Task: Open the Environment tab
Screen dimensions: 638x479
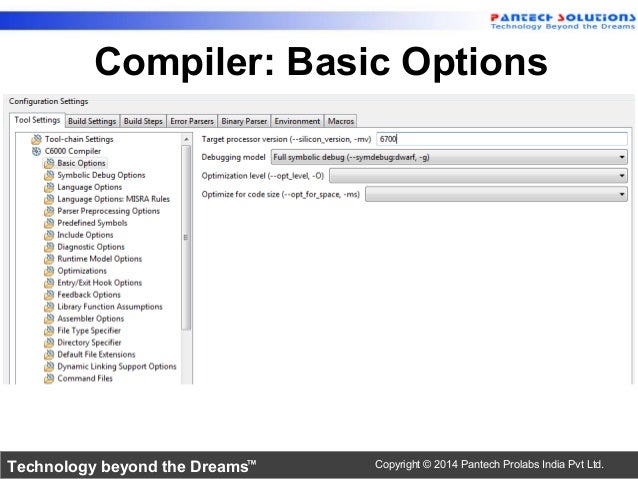Action: [x=297, y=121]
